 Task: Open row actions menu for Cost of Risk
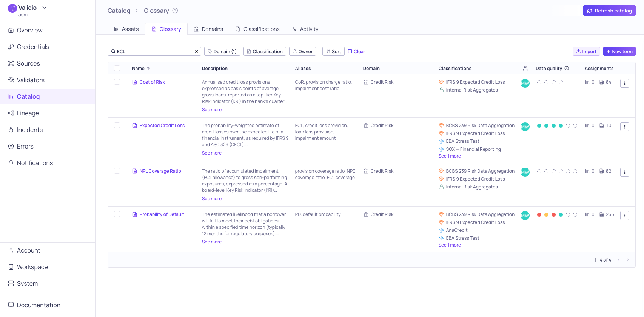(625, 83)
